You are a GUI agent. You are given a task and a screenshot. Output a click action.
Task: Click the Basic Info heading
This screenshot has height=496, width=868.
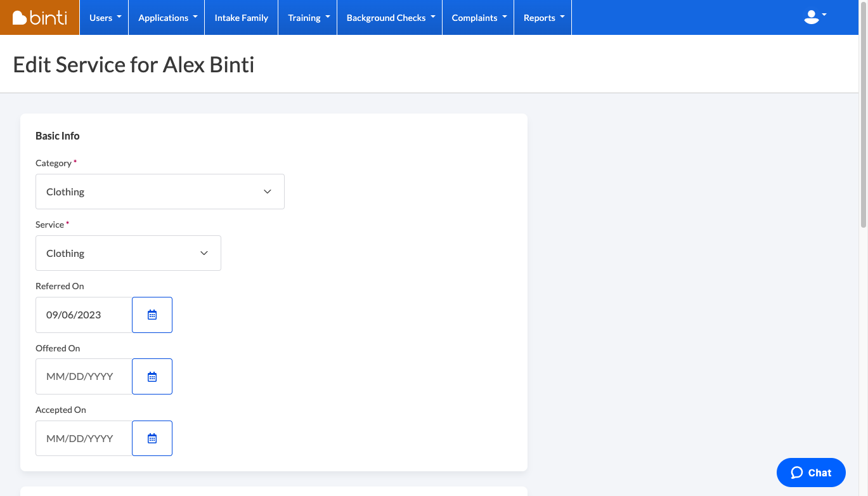pos(58,136)
